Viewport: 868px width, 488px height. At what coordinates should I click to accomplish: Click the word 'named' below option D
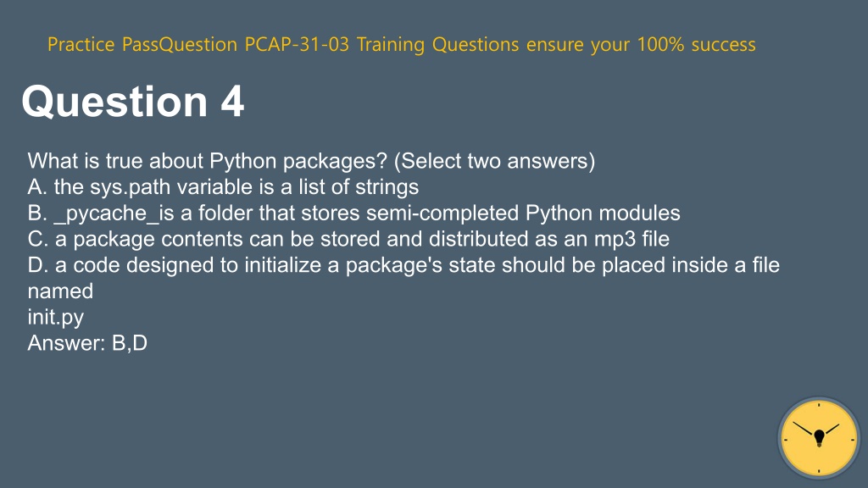click(x=60, y=291)
